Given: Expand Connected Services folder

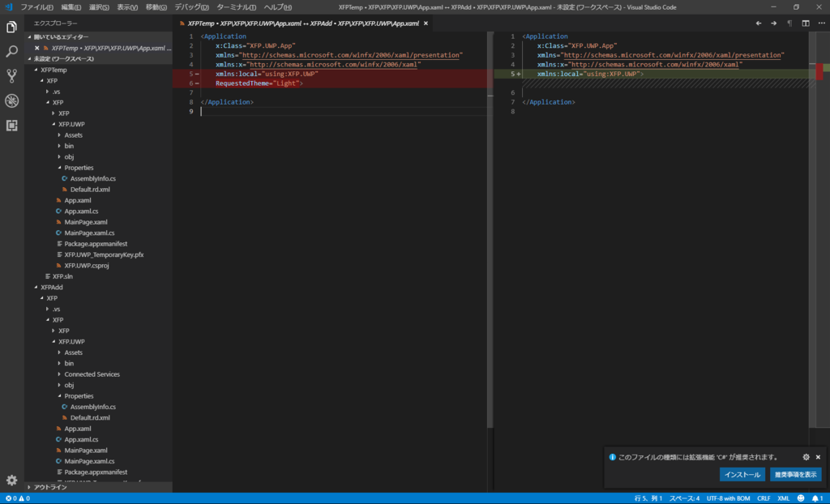Looking at the screenshot, I should [98, 374].
